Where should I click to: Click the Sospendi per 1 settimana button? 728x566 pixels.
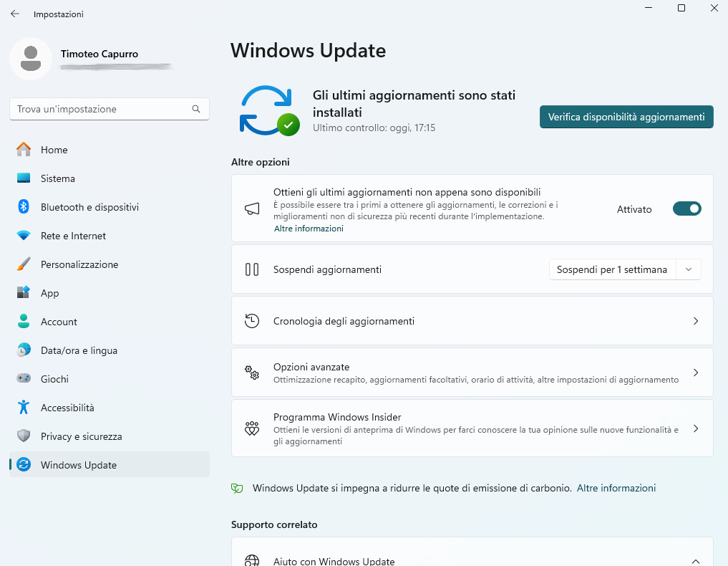coord(612,269)
